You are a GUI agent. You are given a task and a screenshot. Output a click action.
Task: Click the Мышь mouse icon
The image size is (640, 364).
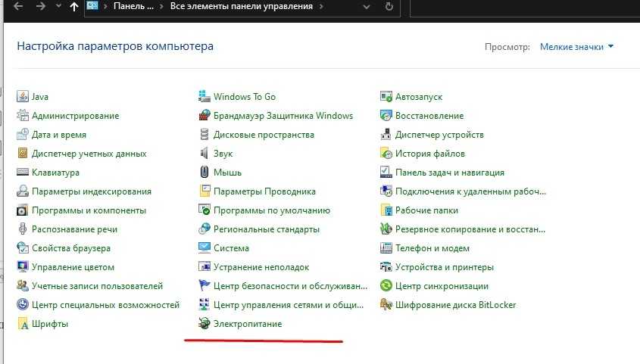204,173
